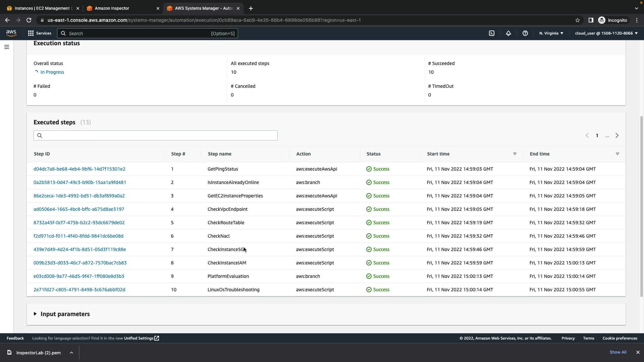Click the executed steps filter field
The image size is (644, 362).
click(x=156, y=135)
